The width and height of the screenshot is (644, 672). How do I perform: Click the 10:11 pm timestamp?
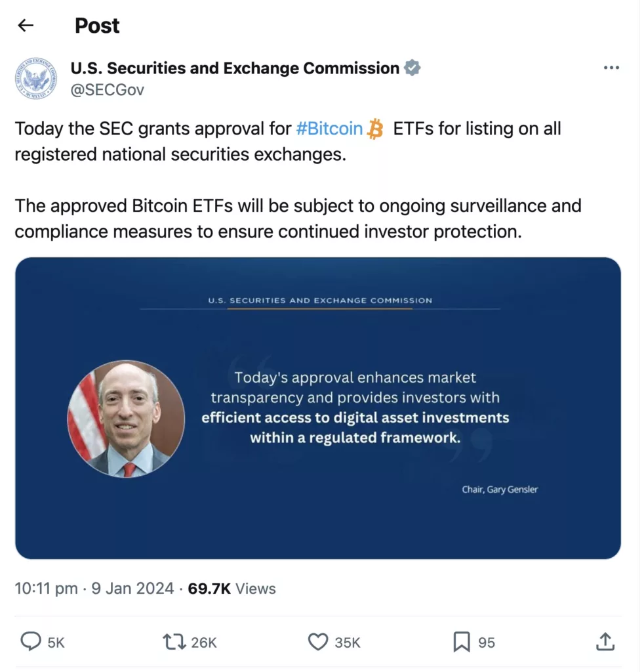[x=47, y=589]
